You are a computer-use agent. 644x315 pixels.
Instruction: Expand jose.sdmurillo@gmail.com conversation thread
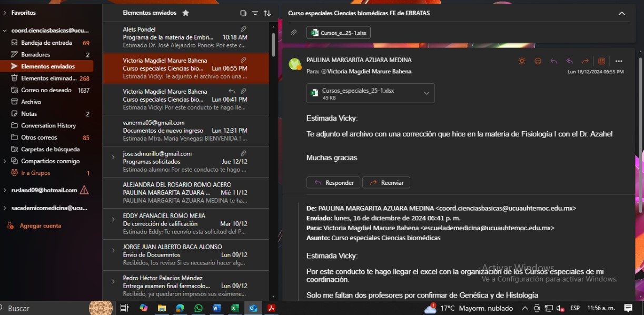(113, 157)
